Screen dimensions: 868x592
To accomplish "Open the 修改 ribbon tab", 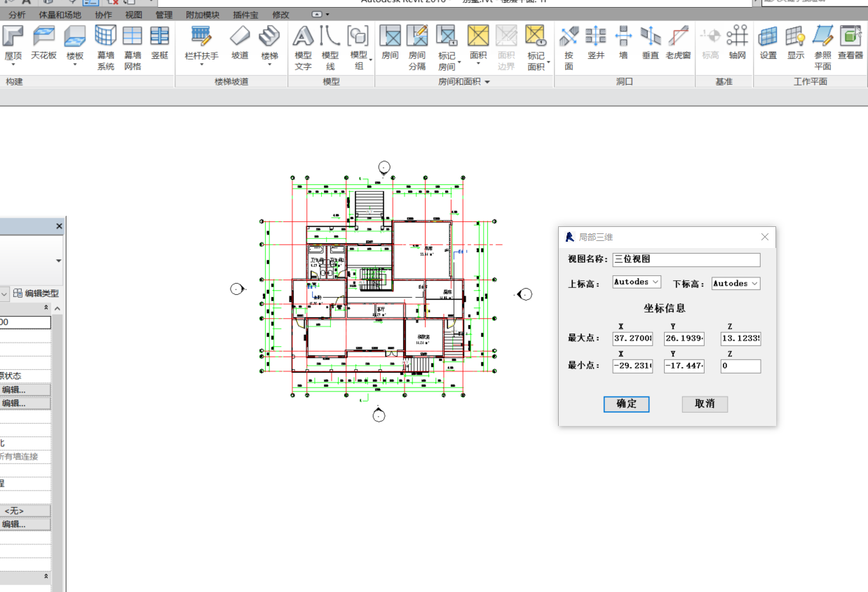I will coord(280,15).
